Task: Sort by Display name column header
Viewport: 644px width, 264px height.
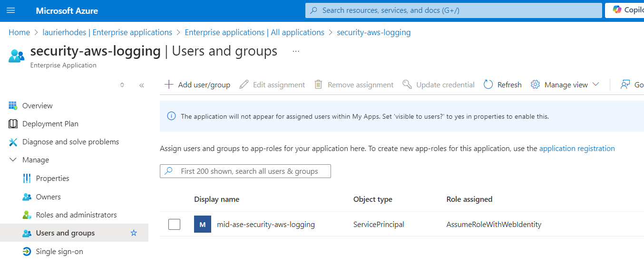Action: (x=216, y=199)
